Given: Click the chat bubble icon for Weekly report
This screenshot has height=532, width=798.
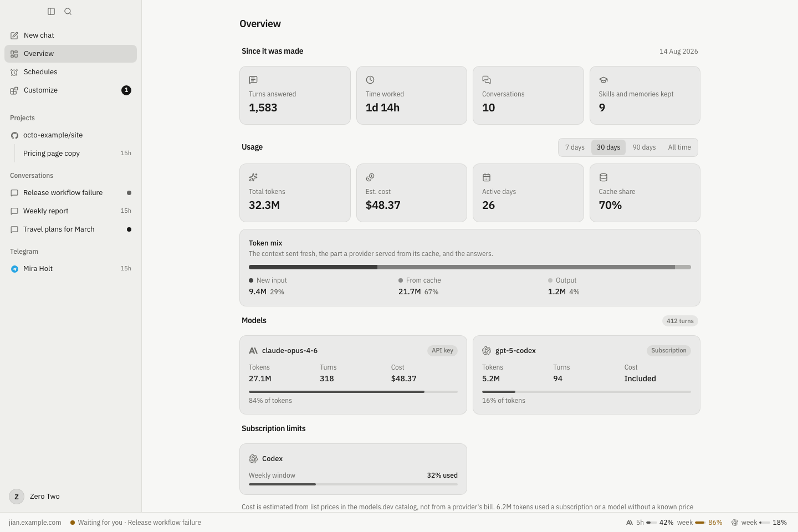Looking at the screenshot, I should coord(14,211).
